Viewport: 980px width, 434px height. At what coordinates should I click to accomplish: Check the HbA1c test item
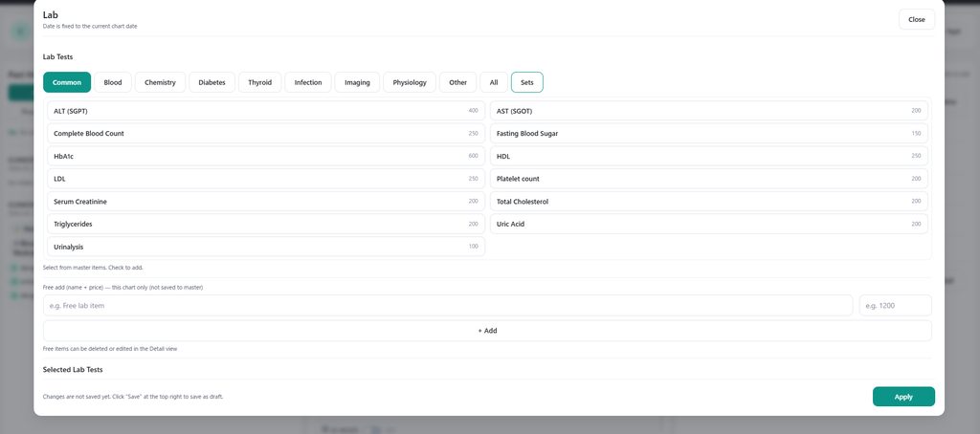click(x=266, y=156)
